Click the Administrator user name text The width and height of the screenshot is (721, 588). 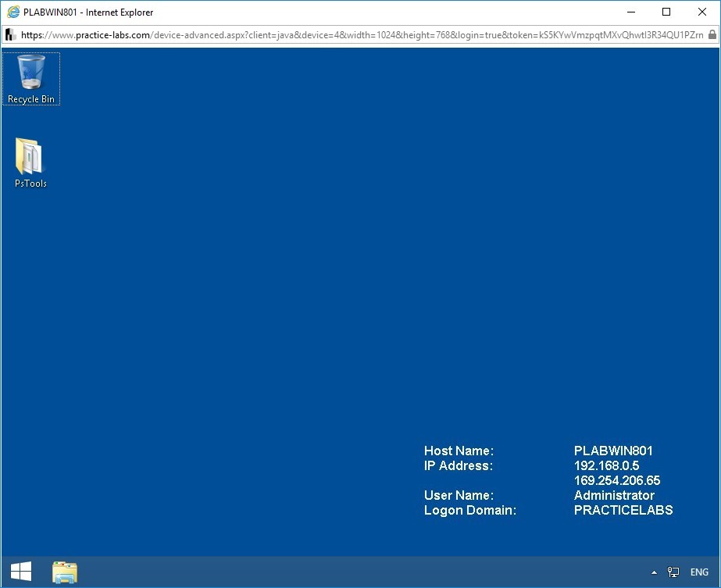pyautogui.click(x=614, y=495)
